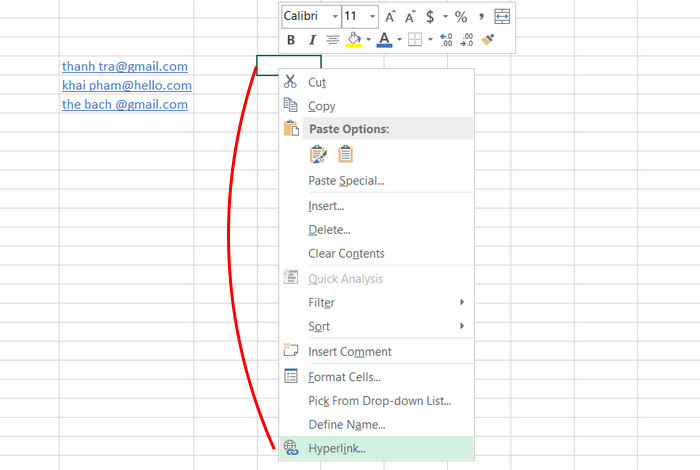Click Increase Decimal icon
Screen dimensions: 700x470
(x=446, y=40)
